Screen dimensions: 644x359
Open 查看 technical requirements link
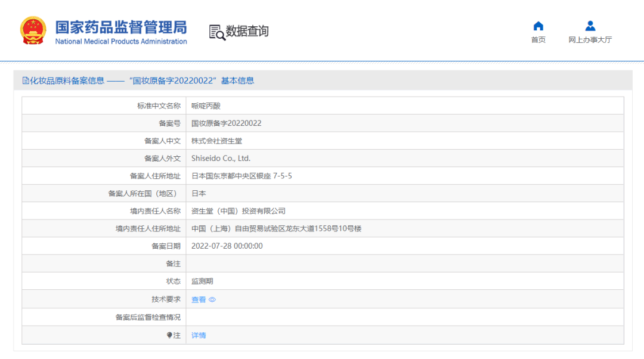pos(199,300)
